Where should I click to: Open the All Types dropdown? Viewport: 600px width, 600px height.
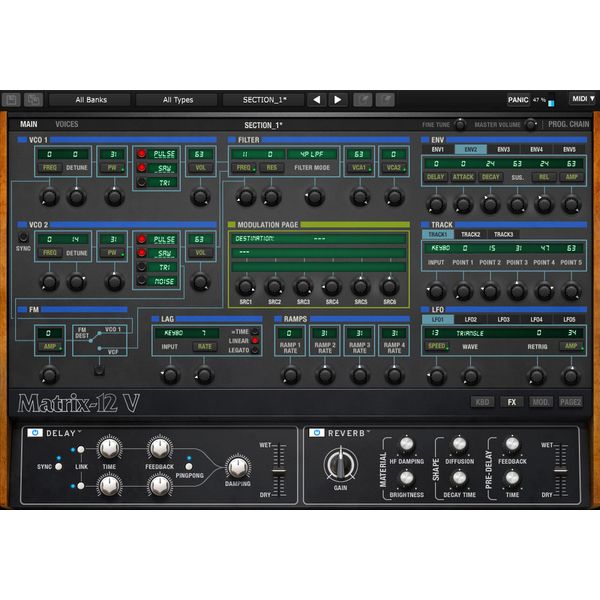(x=178, y=100)
